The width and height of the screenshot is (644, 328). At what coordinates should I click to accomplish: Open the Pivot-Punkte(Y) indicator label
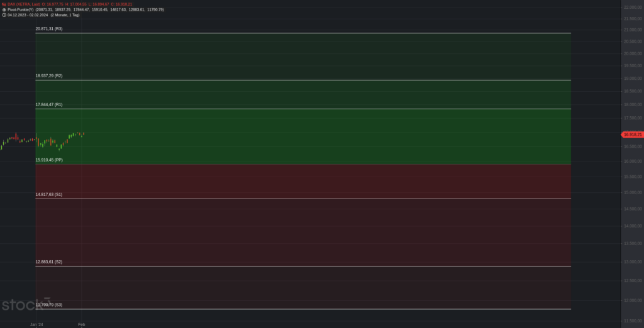click(20, 9)
